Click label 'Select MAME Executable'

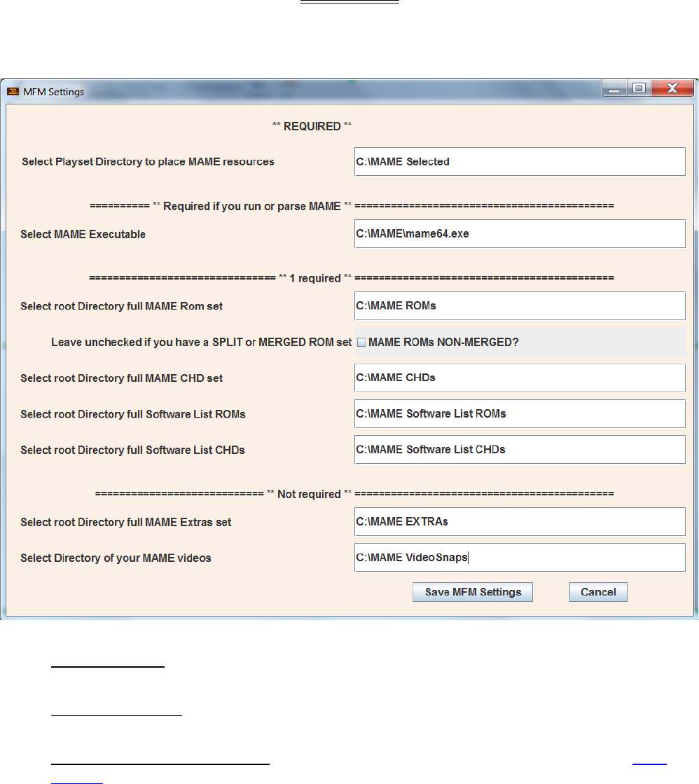click(x=83, y=234)
